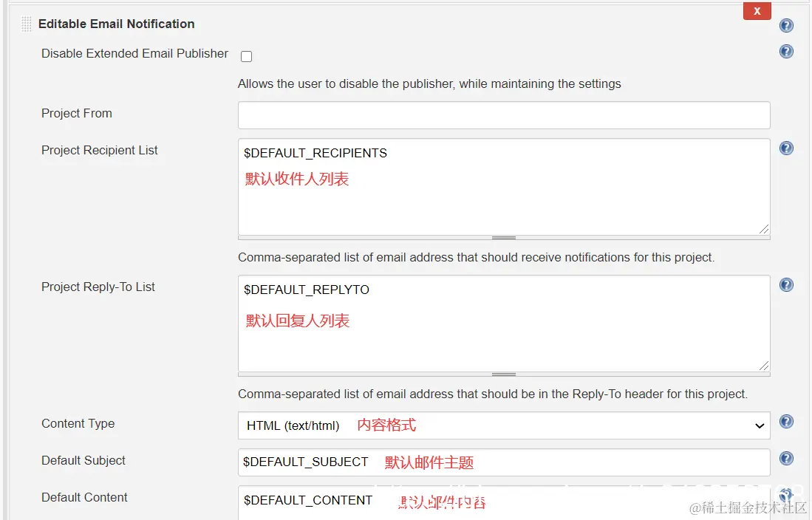Click the Editable Email Notification heading

[117, 24]
